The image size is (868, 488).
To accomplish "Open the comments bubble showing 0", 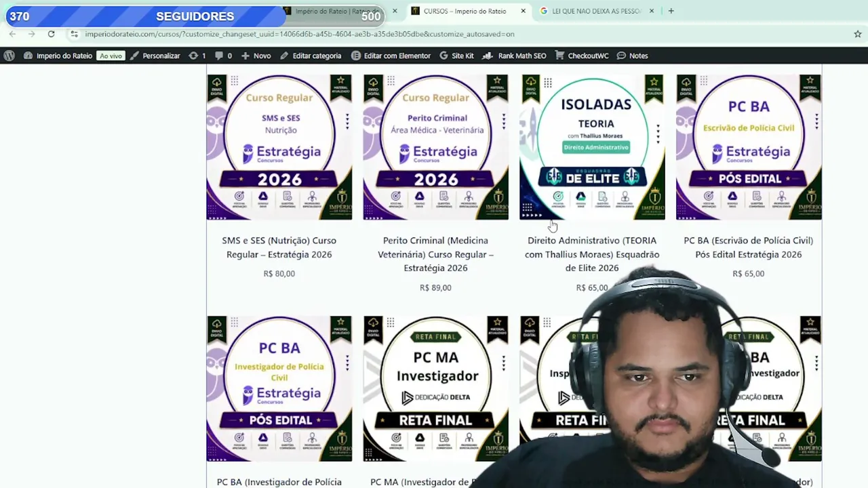I will 223,56.
